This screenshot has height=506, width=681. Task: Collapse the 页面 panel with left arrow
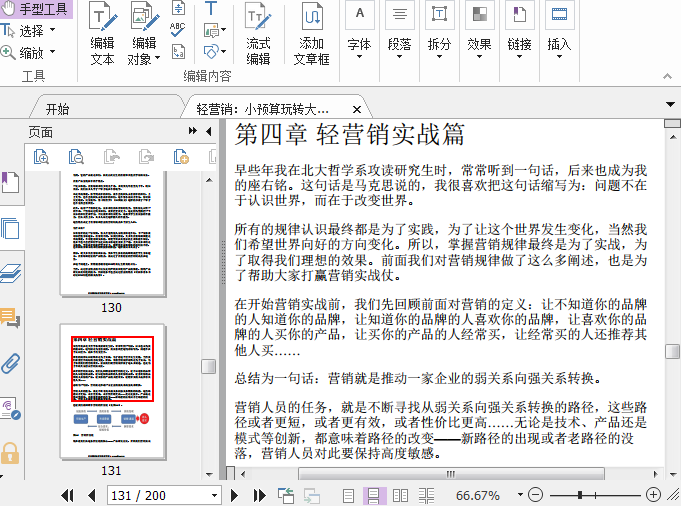click(209, 131)
